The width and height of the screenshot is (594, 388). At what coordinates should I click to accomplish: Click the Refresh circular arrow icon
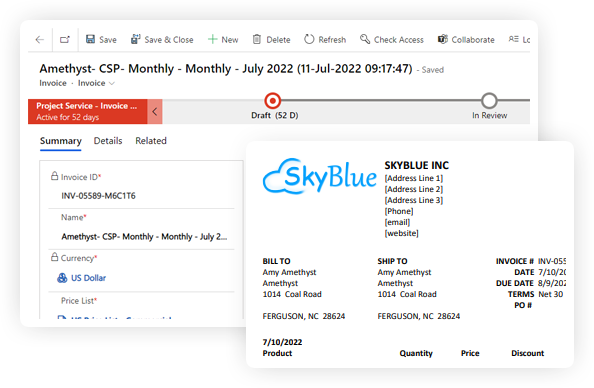[x=309, y=39]
